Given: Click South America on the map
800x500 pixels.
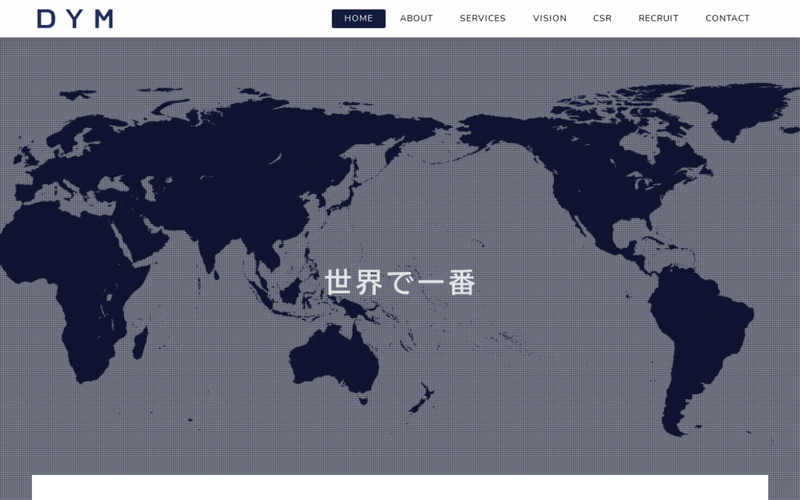Looking at the screenshot, I should (700, 330).
